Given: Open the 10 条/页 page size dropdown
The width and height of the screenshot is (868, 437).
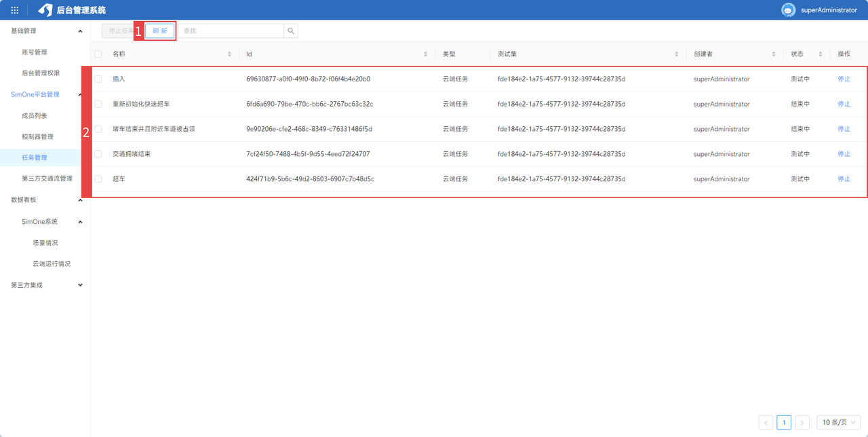Looking at the screenshot, I should 839,423.
